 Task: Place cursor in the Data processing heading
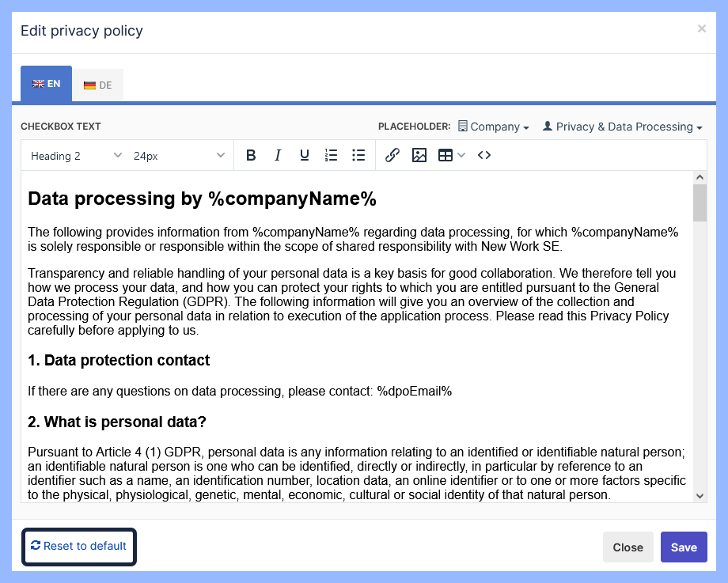point(202,199)
